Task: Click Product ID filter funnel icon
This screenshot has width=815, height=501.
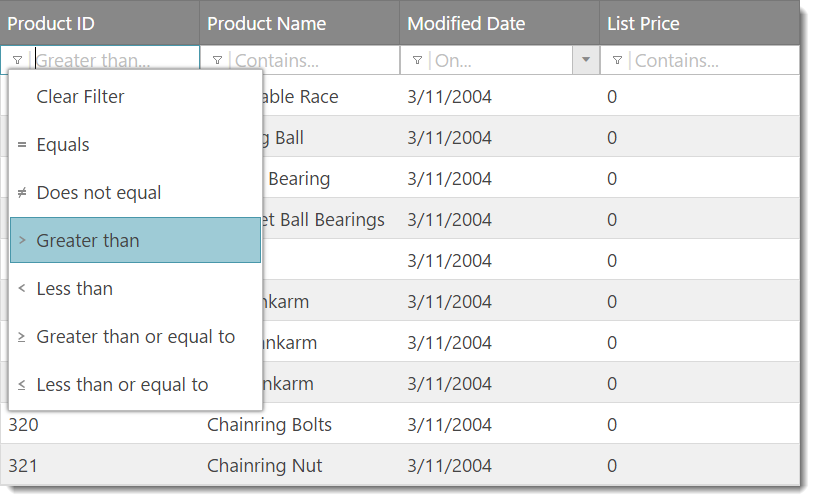Action: click(x=17, y=61)
